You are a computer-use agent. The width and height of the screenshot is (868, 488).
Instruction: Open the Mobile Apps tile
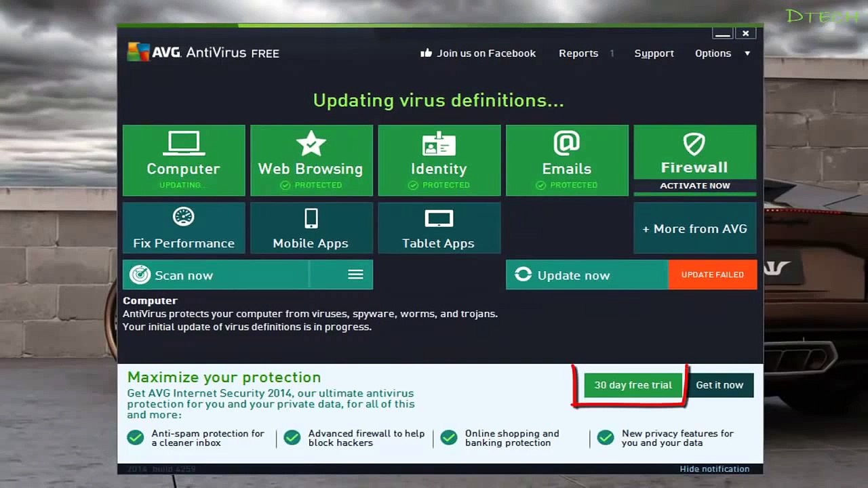tap(311, 228)
